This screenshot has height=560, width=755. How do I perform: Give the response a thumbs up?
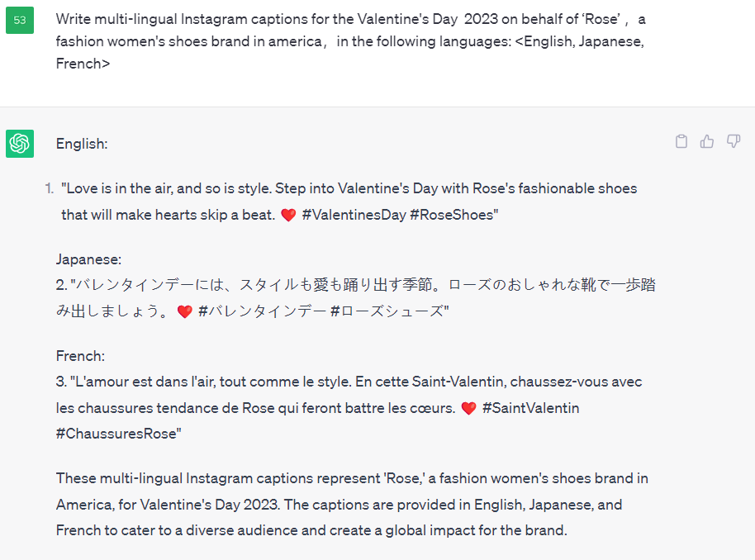[x=707, y=141]
